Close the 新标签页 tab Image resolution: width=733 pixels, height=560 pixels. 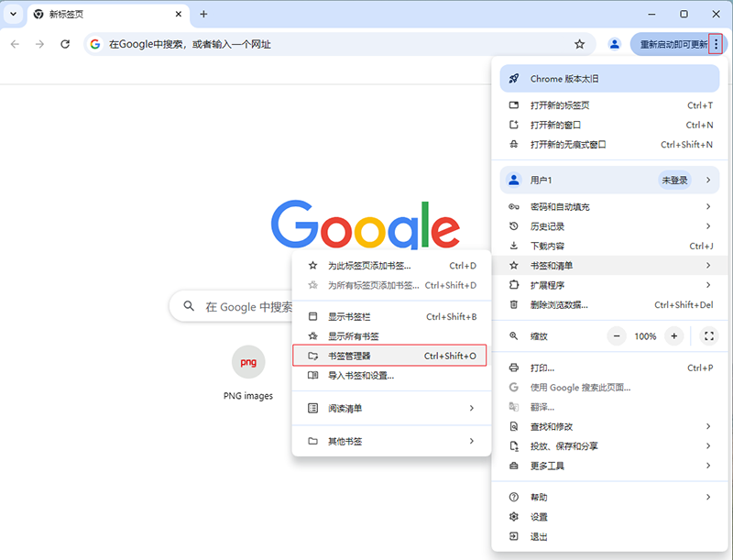tap(179, 14)
